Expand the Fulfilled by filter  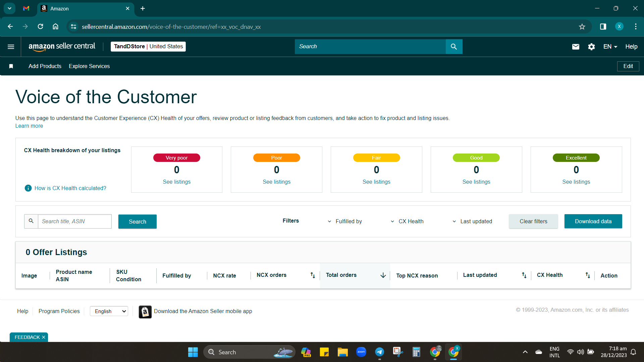coord(345,222)
